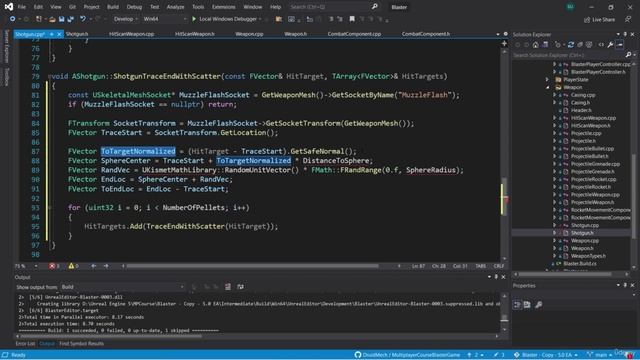
Task: Toggle word wrap icon in Output panel
Action: pos(240,287)
